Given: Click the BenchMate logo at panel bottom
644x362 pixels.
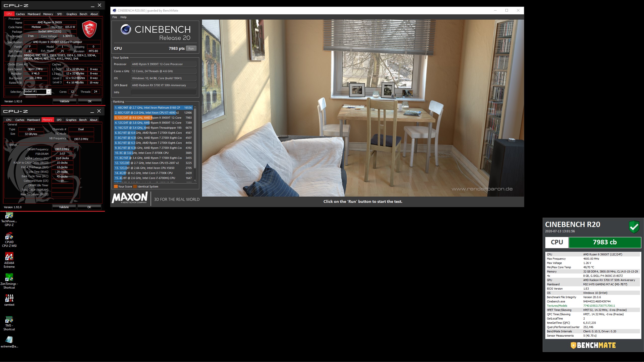Looking at the screenshot, I should [593, 345].
